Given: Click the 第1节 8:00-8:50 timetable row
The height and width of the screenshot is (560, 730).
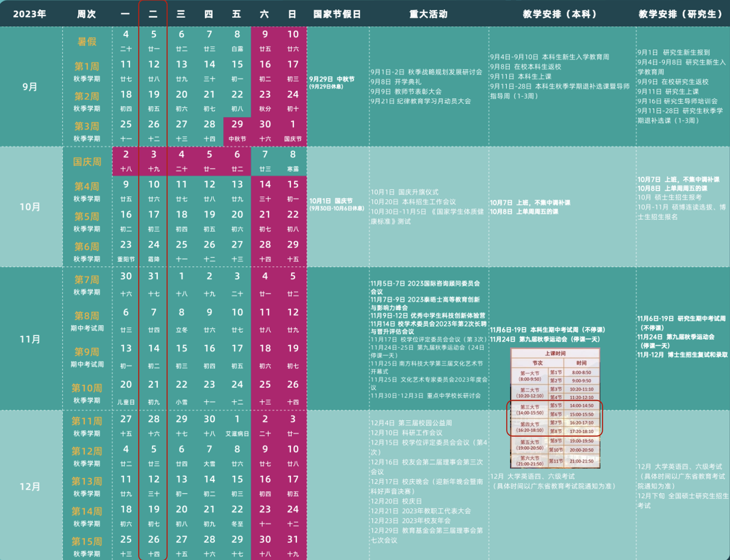Looking at the screenshot, I should [x=574, y=372].
